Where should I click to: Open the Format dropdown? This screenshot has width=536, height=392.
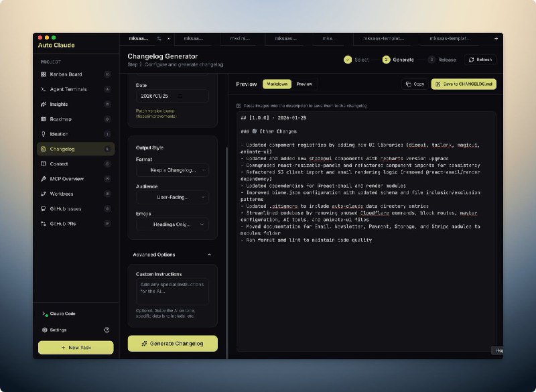click(x=172, y=171)
